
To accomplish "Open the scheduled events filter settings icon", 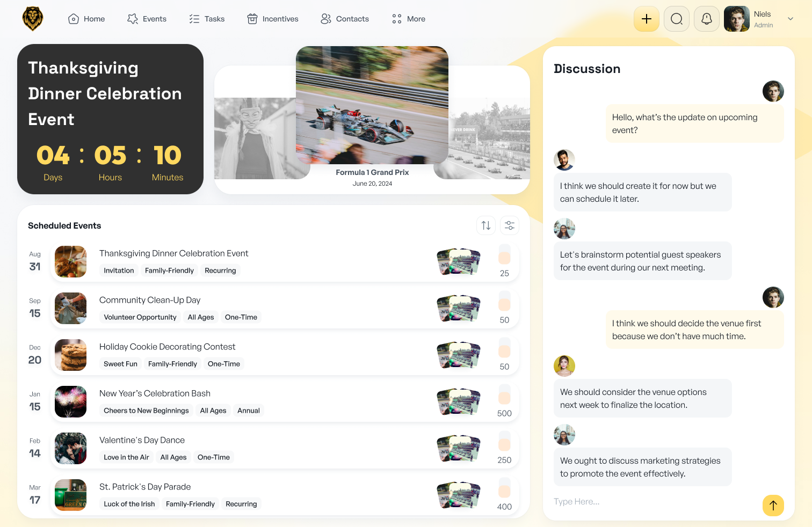I will click(510, 225).
